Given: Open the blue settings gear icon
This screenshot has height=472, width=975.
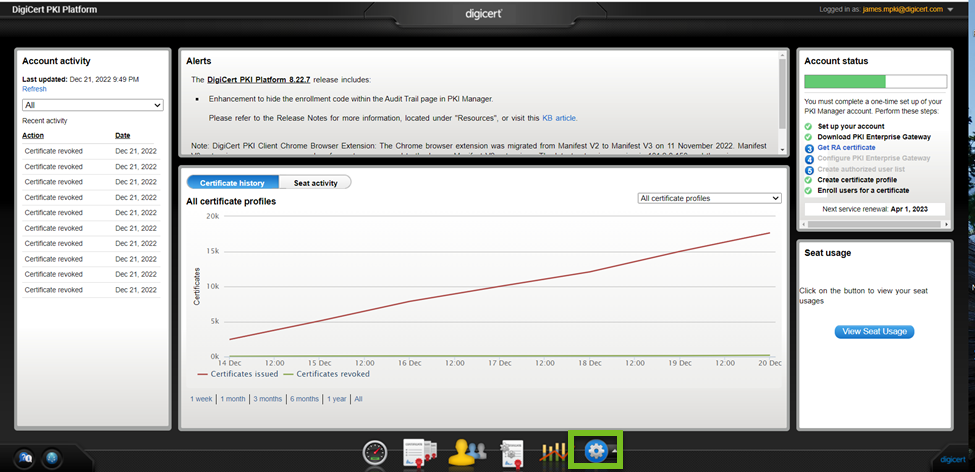Looking at the screenshot, I should [596, 451].
